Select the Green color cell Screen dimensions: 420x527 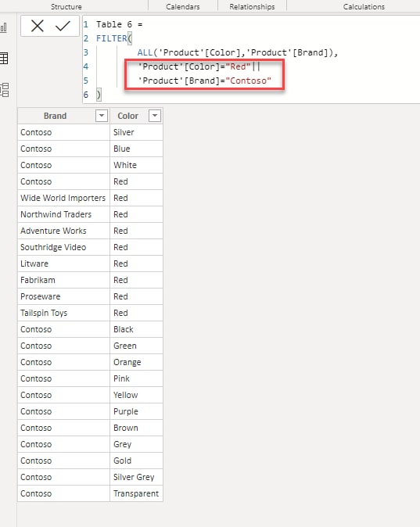pos(136,346)
